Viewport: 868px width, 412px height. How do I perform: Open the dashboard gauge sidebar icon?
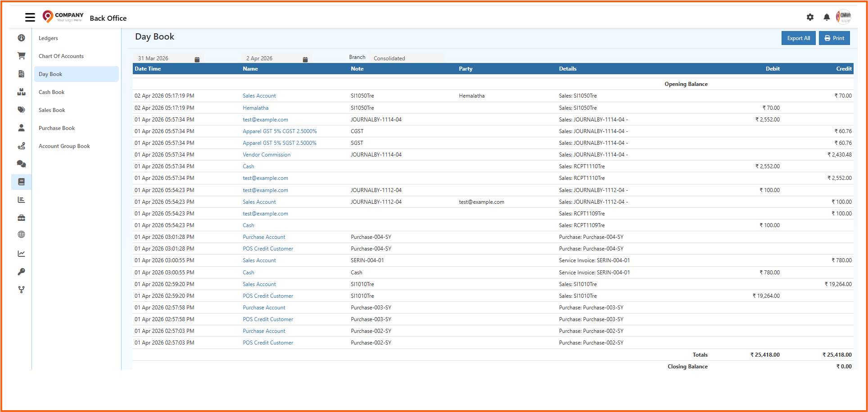point(21,38)
